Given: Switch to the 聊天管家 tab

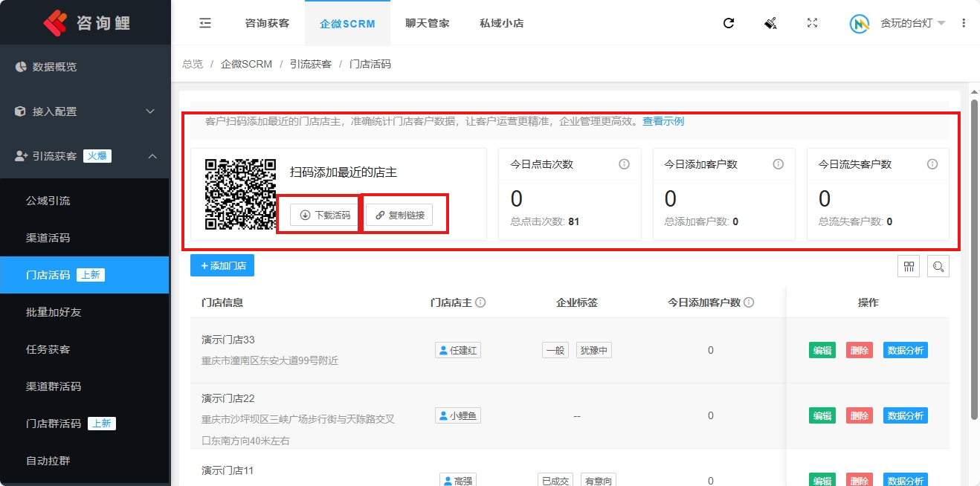Looking at the screenshot, I should [x=428, y=23].
